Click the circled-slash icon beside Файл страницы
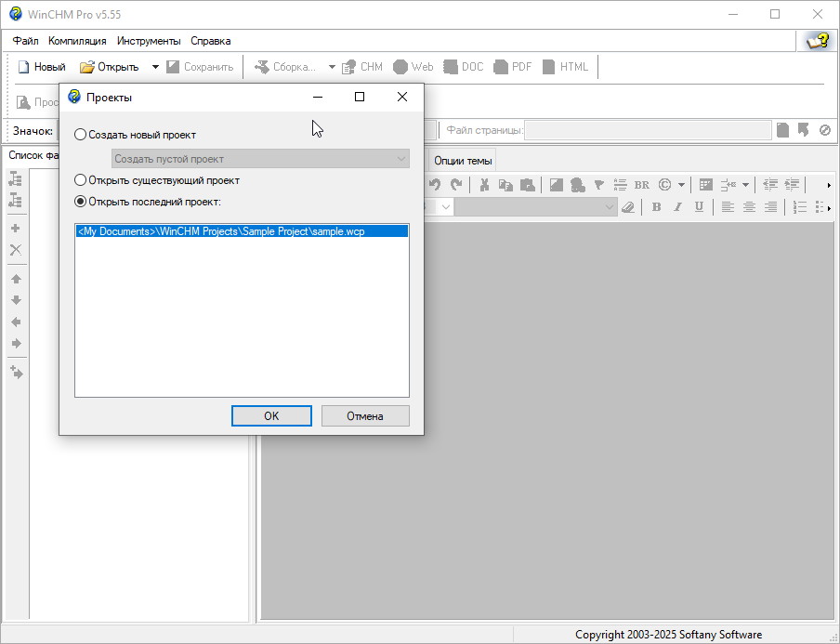Image resolution: width=840 pixels, height=644 pixels. [825, 130]
